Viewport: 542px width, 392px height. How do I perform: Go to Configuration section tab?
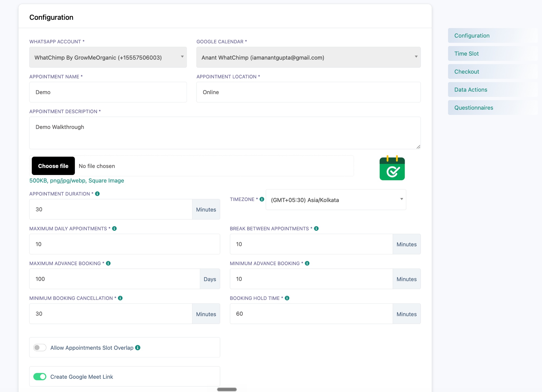point(492,35)
